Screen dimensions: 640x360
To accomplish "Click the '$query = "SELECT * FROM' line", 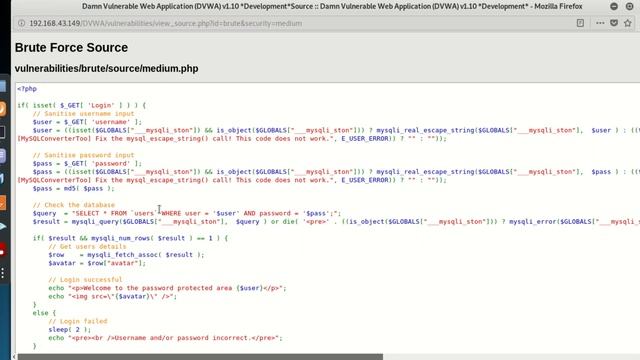I will 187,213.
